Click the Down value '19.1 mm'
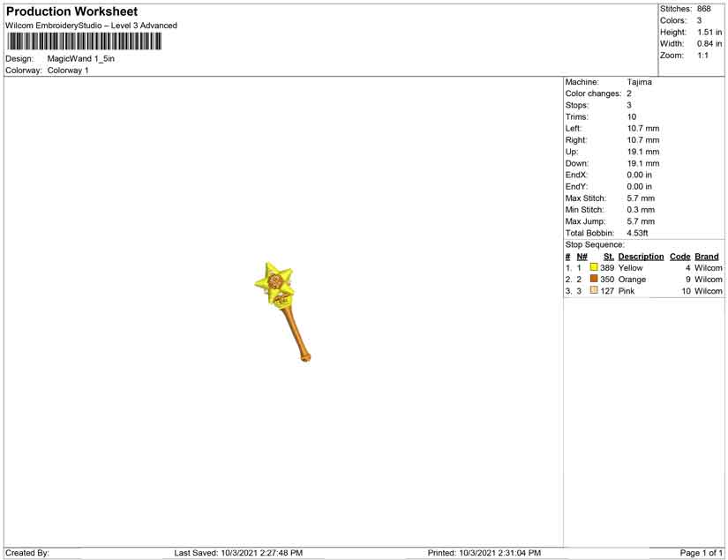The width and height of the screenshot is (728, 560). pyautogui.click(x=643, y=163)
